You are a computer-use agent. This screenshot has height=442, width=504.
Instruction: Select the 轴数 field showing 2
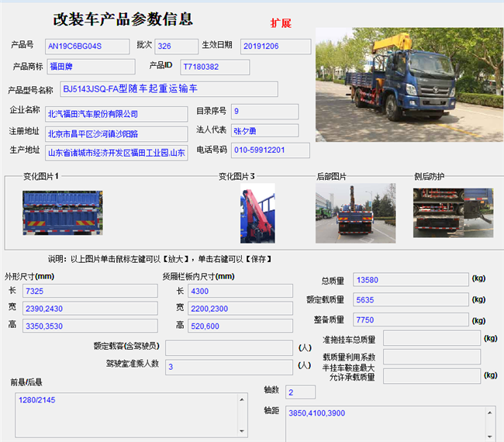tap(300, 392)
